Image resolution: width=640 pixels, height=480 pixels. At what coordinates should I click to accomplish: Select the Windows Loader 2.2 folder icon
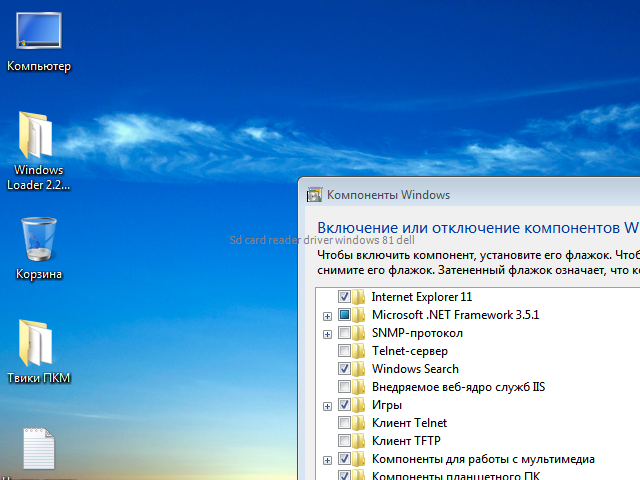[x=36, y=135]
